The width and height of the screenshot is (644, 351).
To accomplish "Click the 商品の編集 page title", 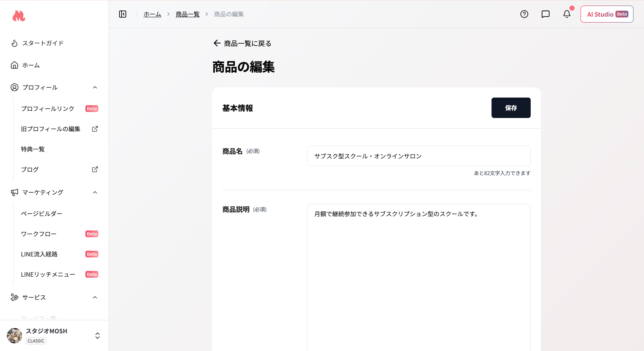I will 243,67.
